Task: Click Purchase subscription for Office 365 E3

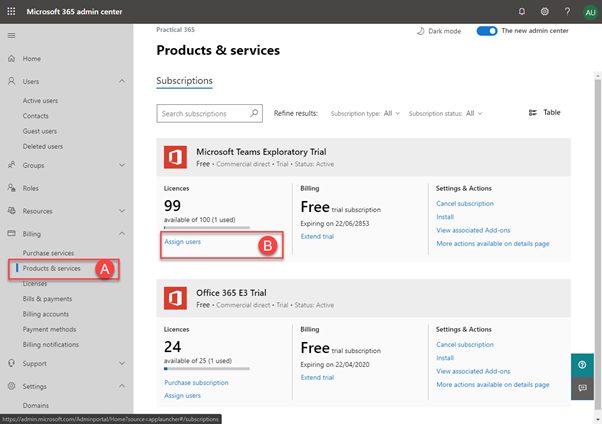Action: [x=196, y=383]
